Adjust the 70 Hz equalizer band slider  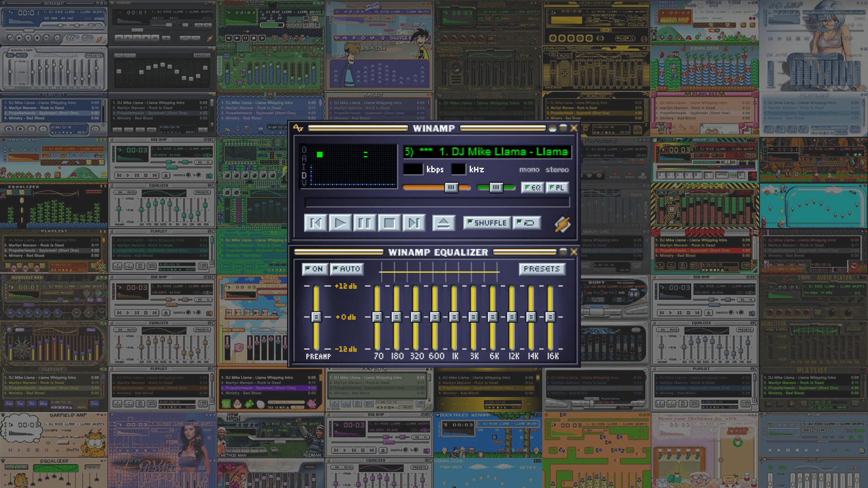pos(377,317)
